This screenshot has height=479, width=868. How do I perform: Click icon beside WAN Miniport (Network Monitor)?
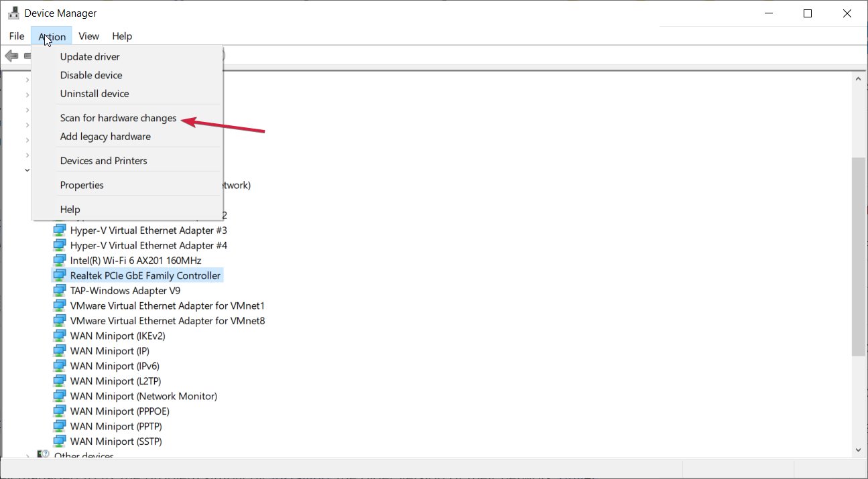pyautogui.click(x=60, y=396)
